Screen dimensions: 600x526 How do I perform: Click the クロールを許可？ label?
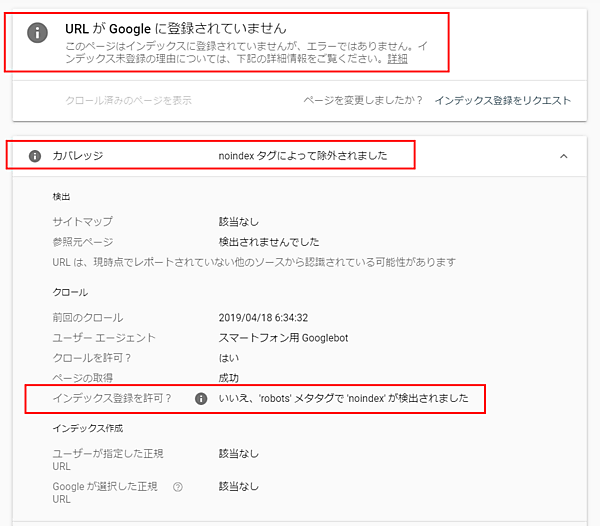(92, 358)
